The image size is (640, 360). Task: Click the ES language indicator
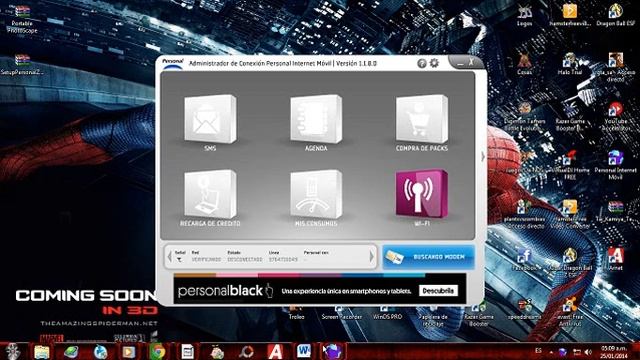pyautogui.click(x=538, y=351)
